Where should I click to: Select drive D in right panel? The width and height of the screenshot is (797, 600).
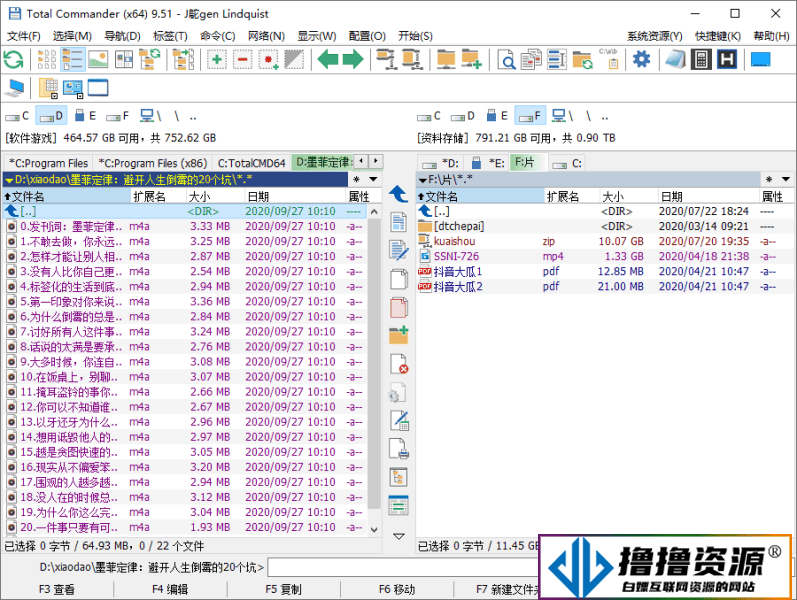pyautogui.click(x=463, y=116)
